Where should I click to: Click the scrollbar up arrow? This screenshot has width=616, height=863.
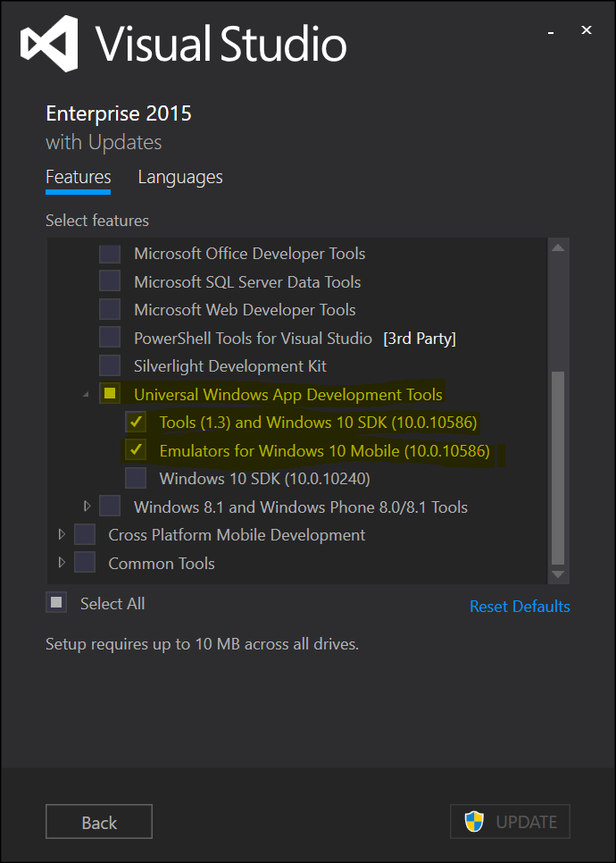558,247
